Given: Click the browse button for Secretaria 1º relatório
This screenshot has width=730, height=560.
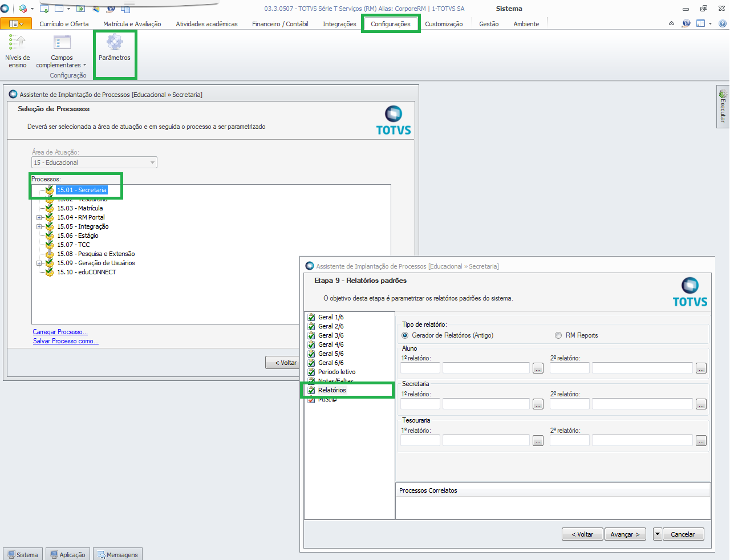Looking at the screenshot, I should pyautogui.click(x=538, y=404).
